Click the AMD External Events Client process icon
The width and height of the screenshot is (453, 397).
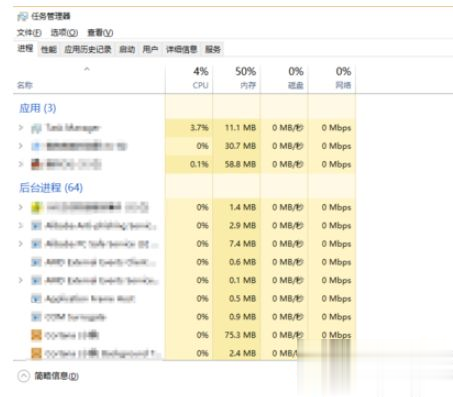[x=36, y=262]
